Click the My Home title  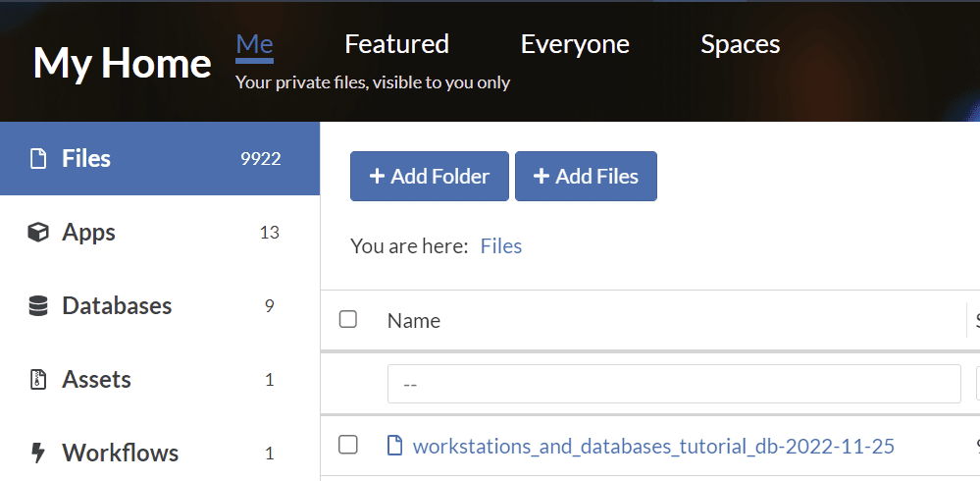pyautogui.click(x=122, y=63)
